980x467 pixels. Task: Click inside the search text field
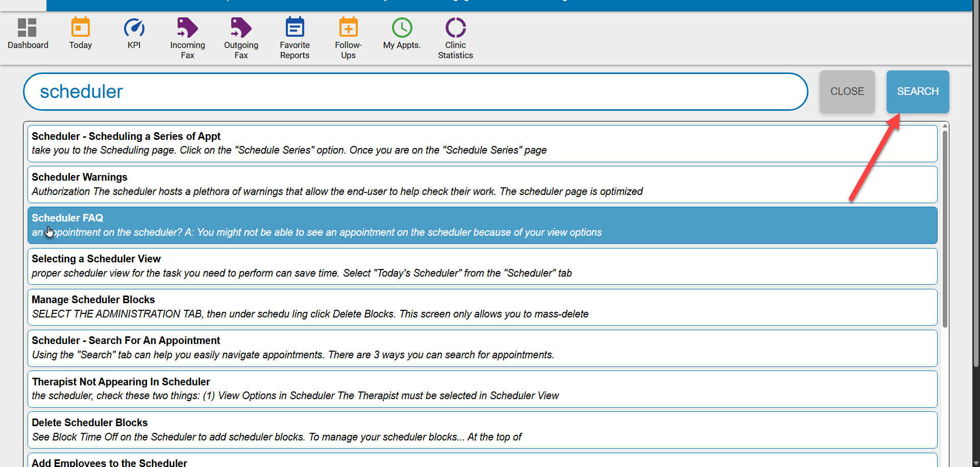click(x=413, y=92)
